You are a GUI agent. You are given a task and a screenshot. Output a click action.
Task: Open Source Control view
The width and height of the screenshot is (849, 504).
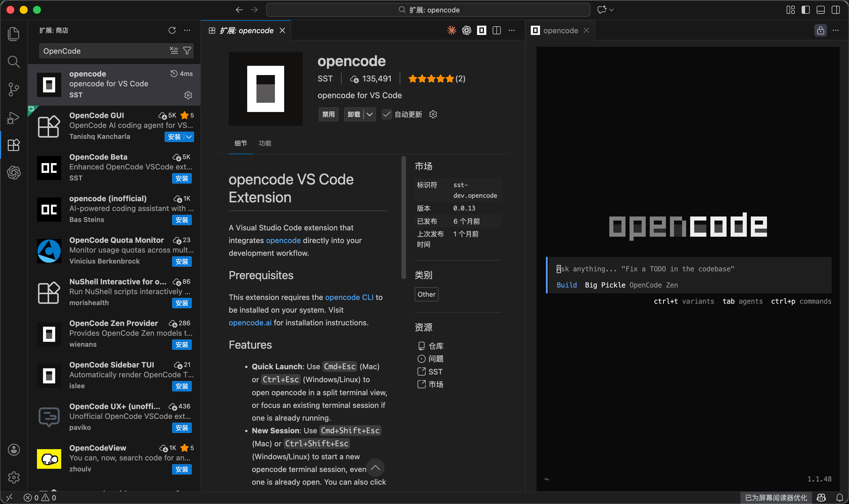tap(14, 90)
